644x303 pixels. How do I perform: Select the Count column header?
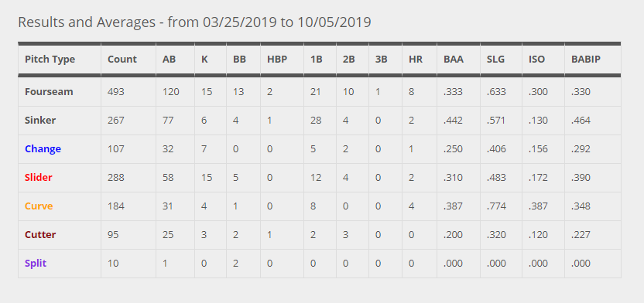(x=122, y=60)
